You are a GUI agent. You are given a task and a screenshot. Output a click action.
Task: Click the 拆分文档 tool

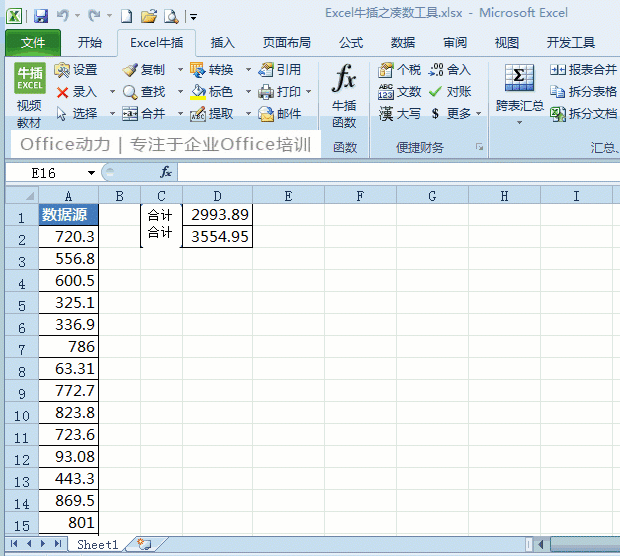[584, 114]
